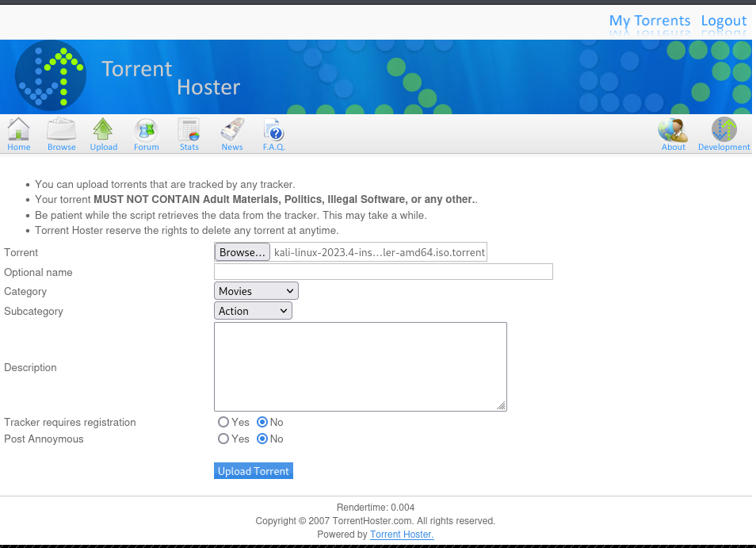Open the F.A.Q. help icon

click(x=273, y=130)
